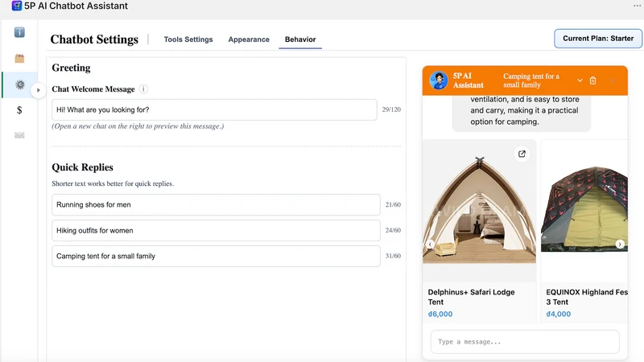Click the info icon beside Chat Welcome Message
This screenshot has width=644, height=362.
tap(143, 89)
